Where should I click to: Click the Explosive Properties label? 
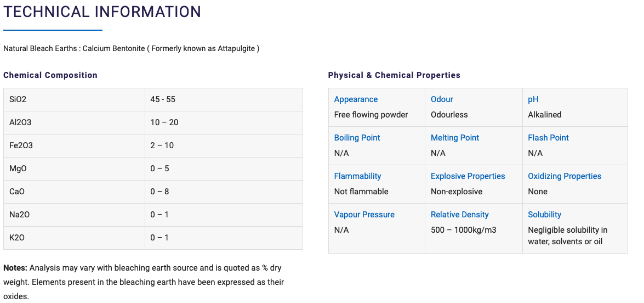pyautogui.click(x=468, y=176)
